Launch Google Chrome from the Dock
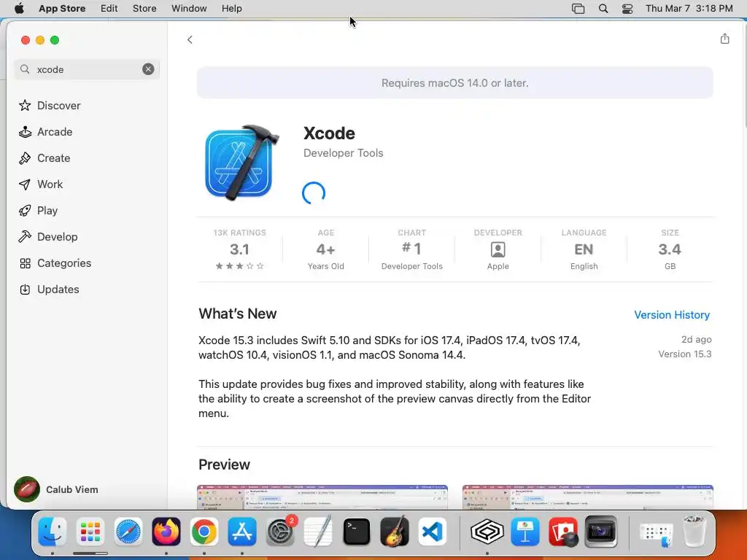747x560 pixels. (x=204, y=531)
